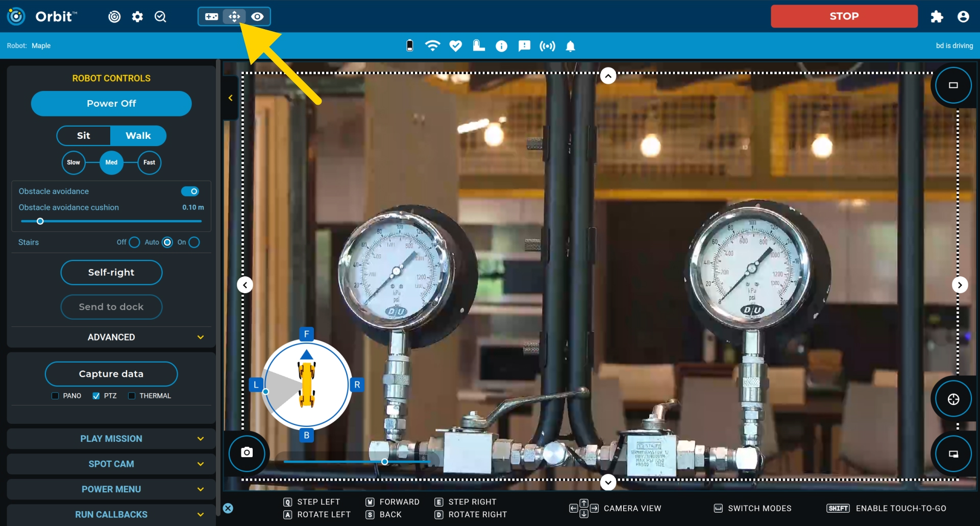This screenshot has height=526, width=980.
Task: Choose Fast walking speed
Action: point(149,162)
